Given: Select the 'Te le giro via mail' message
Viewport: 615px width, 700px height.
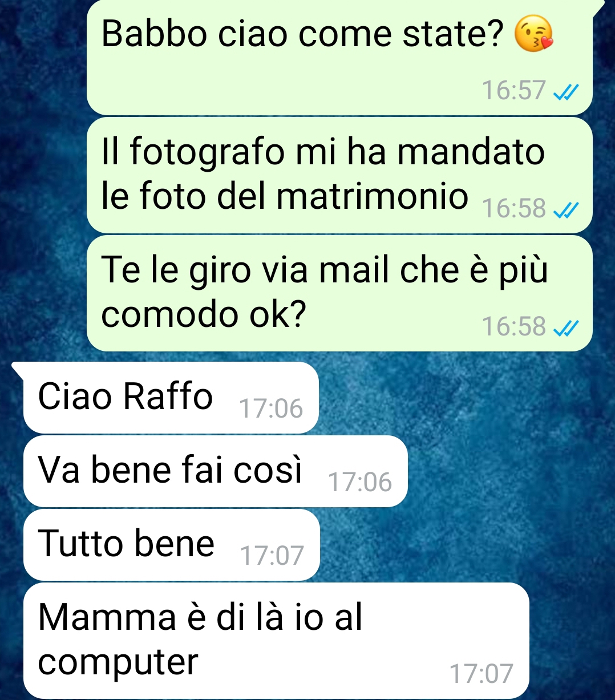Looking at the screenshot, I should (x=339, y=293).
